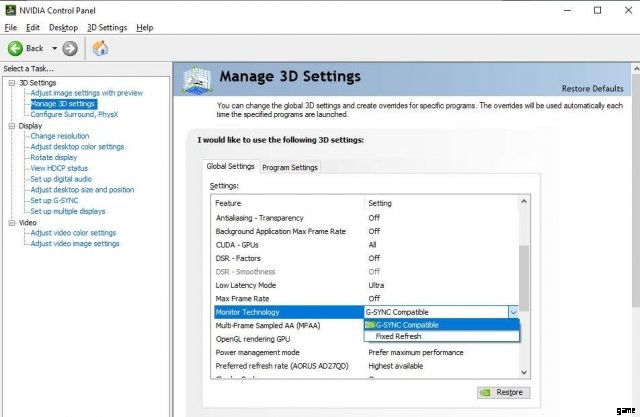Select Multi-Frame Sampled AA (MFAA) row
This screenshot has height=417, width=640.
288,326
